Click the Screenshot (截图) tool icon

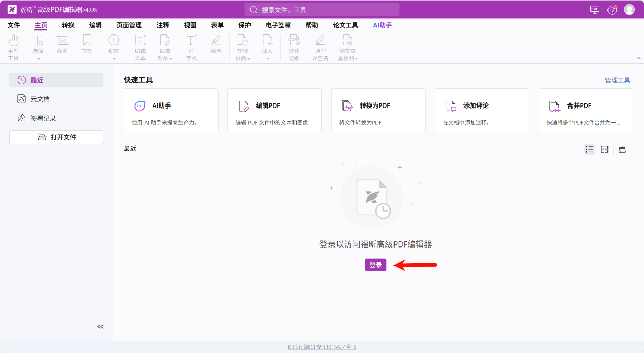(x=62, y=41)
